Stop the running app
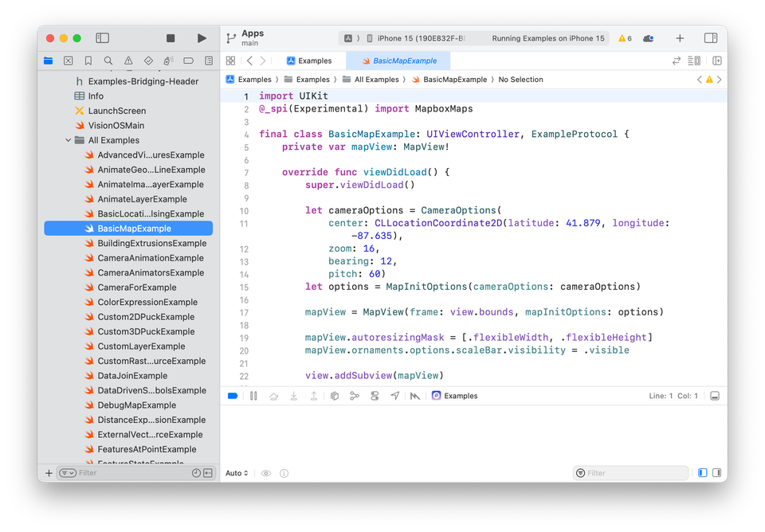The image size is (765, 532). tap(171, 38)
